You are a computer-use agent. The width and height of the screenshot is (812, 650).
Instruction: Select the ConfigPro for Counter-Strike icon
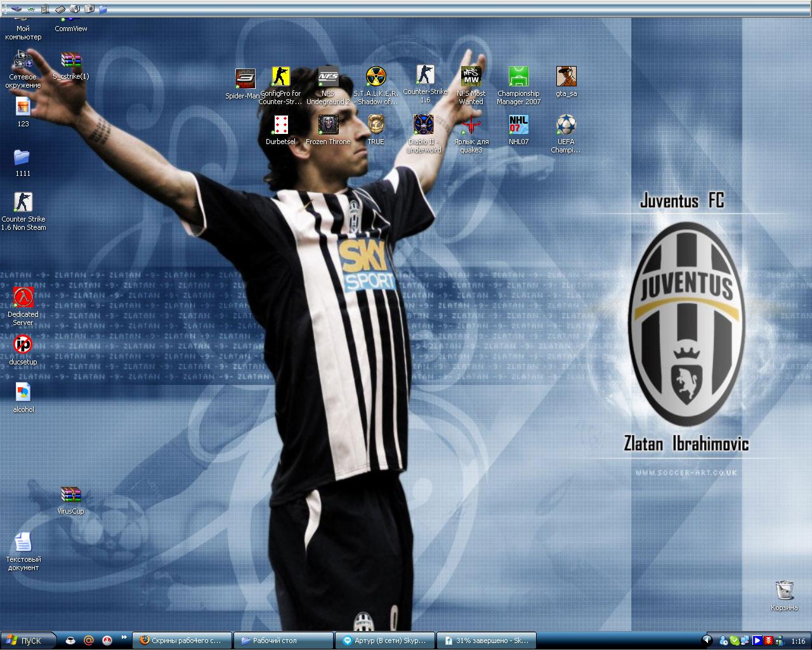click(280, 86)
